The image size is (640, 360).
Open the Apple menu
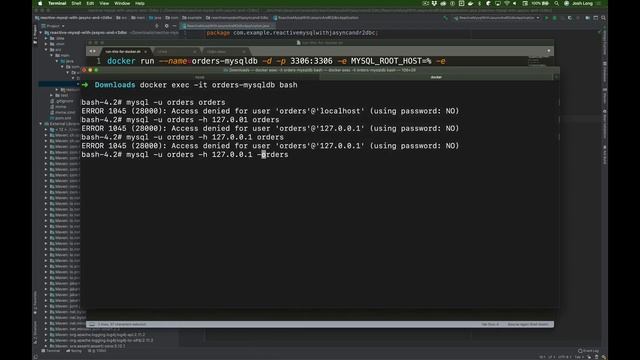[x=40, y=3]
